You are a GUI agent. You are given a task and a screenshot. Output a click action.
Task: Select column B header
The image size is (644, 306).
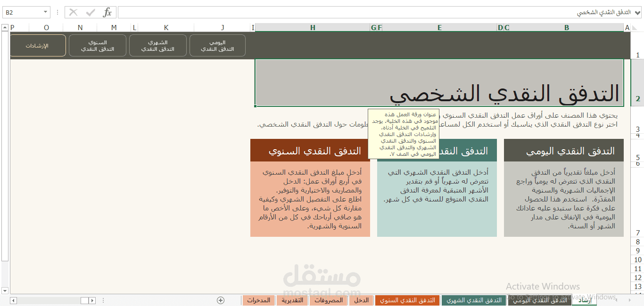pos(567,28)
